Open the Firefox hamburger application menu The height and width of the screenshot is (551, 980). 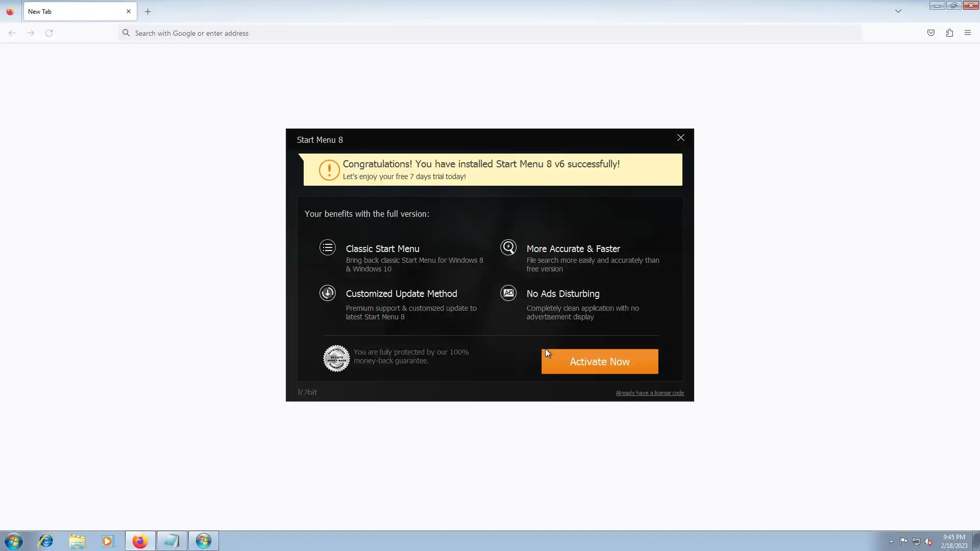click(967, 33)
